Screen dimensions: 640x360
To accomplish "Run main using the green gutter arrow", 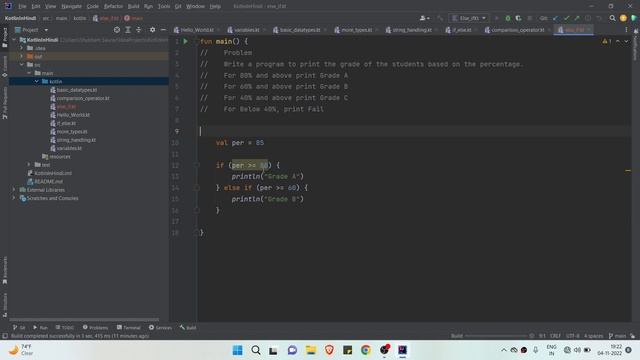I will pos(185,41).
